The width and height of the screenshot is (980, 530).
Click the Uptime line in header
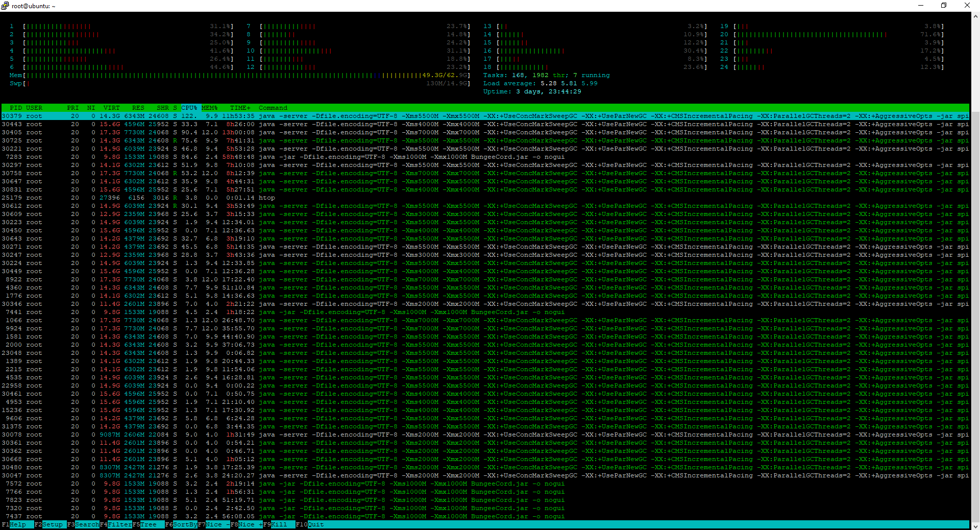click(x=532, y=91)
